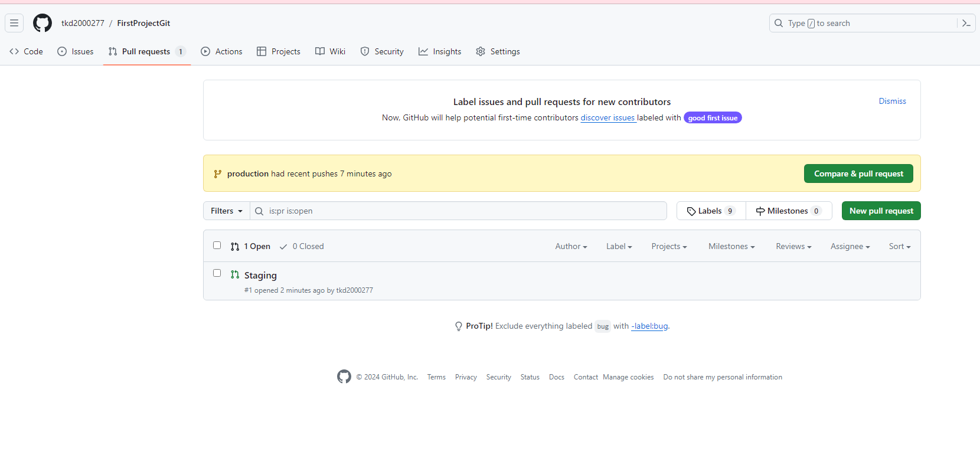This screenshot has height=455, width=980.
Task: Go to the repository Settings tab
Action: (x=498, y=51)
